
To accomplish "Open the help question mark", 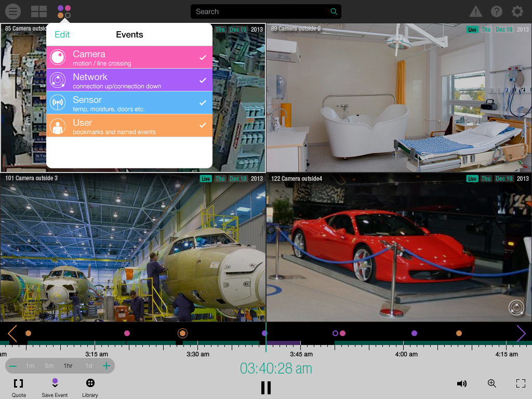I will [x=496, y=11].
